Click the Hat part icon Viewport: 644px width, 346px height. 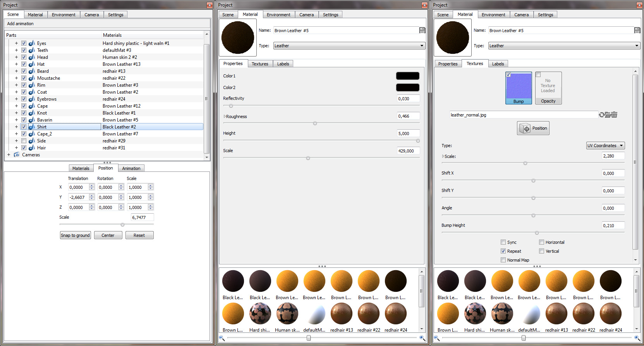[x=32, y=64]
